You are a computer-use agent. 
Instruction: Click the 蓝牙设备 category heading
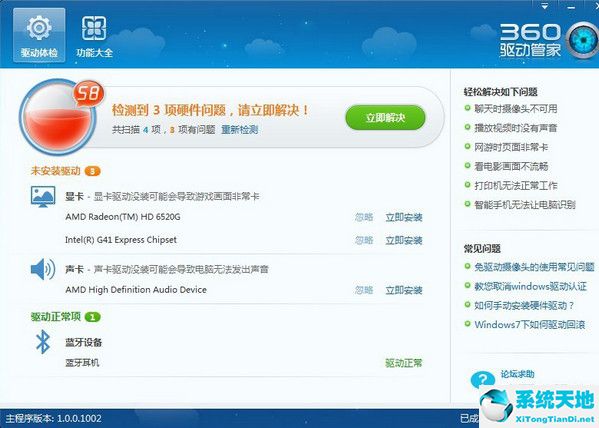point(83,342)
